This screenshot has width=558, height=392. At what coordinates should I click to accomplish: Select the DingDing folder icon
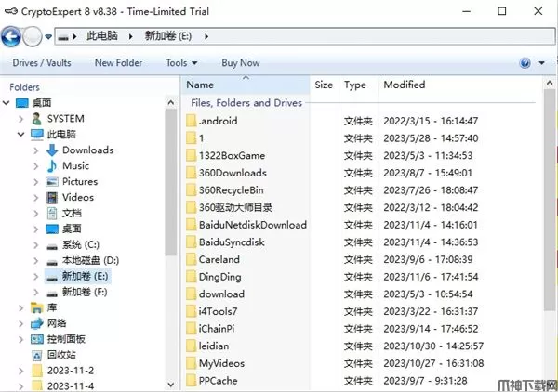(191, 277)
